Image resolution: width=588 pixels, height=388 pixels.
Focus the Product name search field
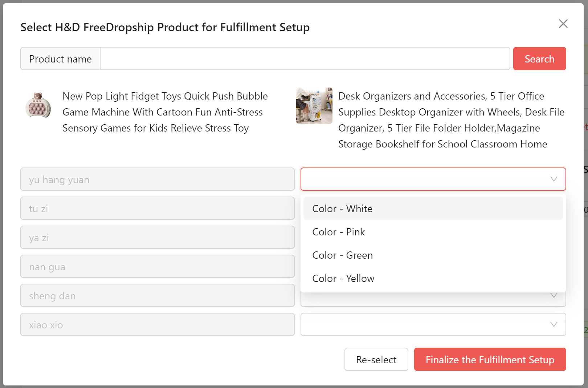click(x=305, y=58)
